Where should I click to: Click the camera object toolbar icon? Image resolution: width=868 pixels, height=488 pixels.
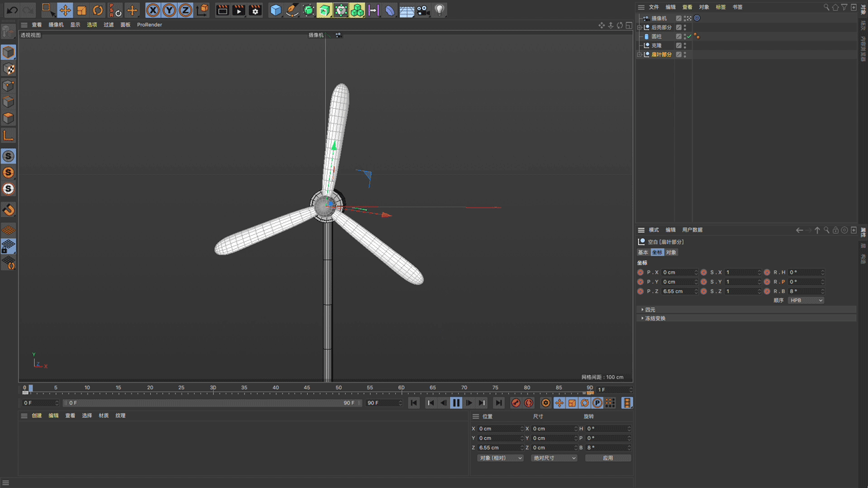point(423,10)
